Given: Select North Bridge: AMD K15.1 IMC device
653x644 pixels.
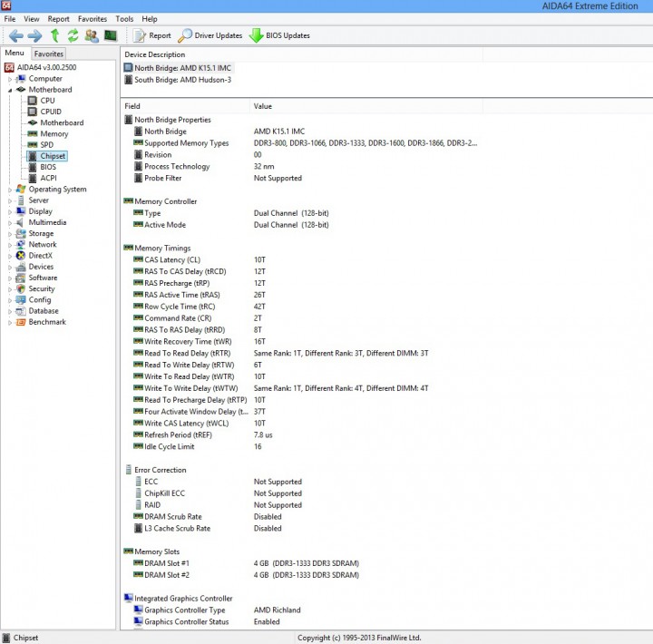Looking at the screenshot, I should pyautogui.click(x=178, y=68).
